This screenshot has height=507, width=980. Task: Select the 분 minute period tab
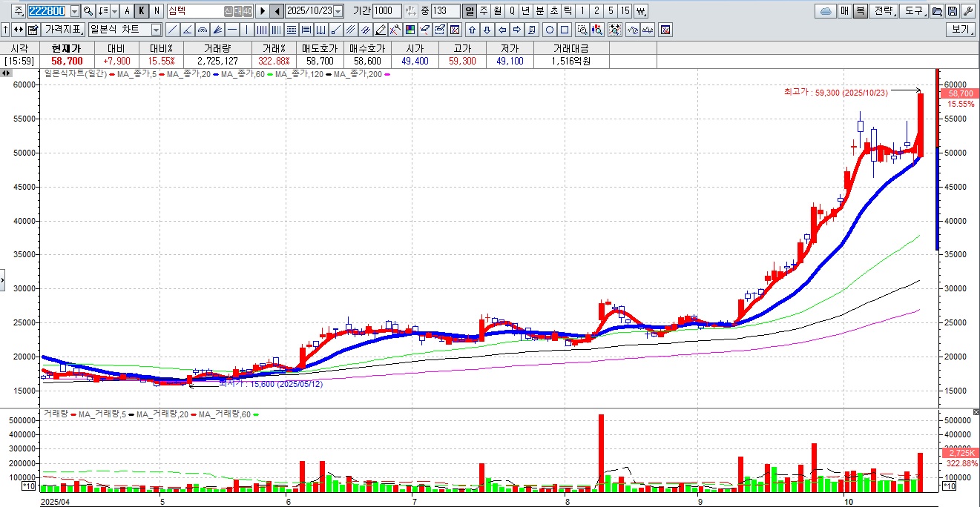click(539, 11)
